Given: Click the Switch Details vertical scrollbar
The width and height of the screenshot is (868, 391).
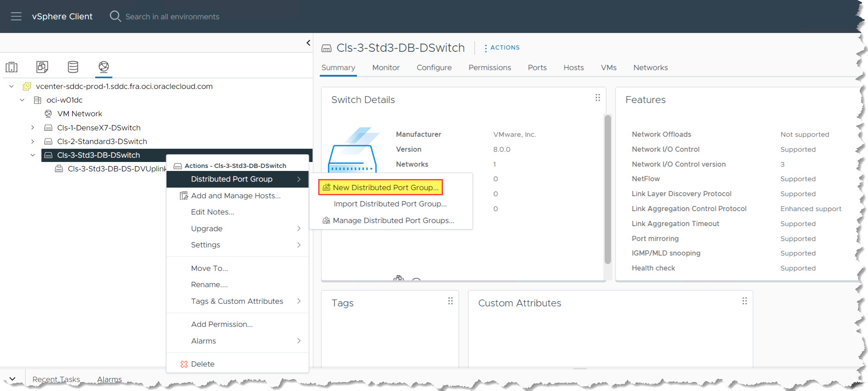Looking at the screenshot, I should (607, 189).
